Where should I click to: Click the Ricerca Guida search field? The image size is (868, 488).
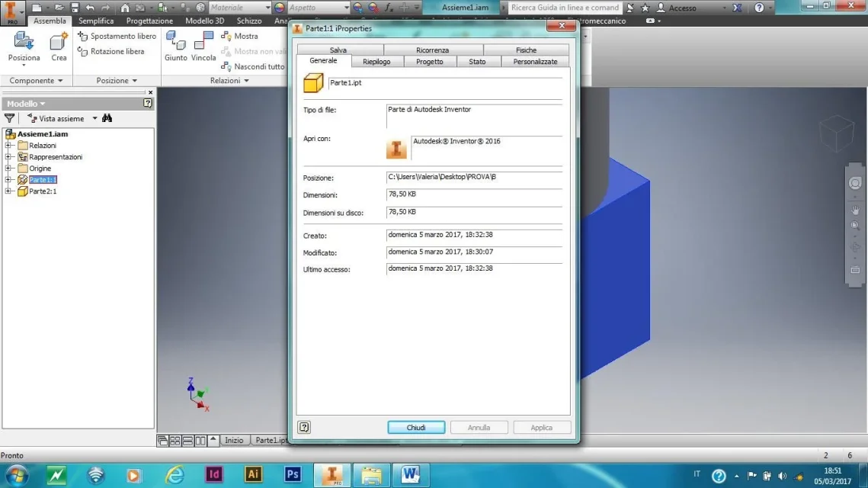[x=564, y=8]
